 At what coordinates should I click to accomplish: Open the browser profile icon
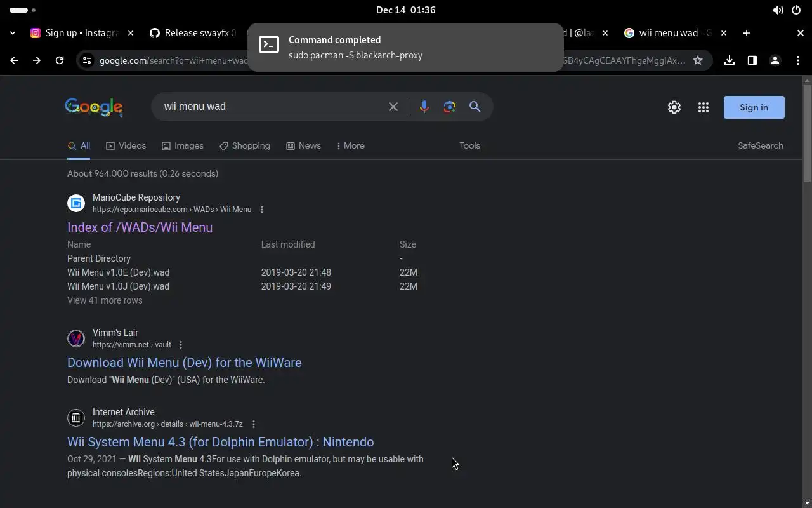775,60
